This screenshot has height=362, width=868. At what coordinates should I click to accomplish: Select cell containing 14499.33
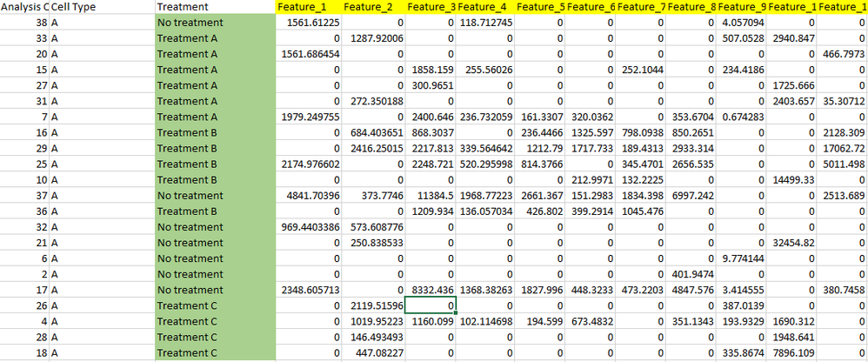pos(792,180)
